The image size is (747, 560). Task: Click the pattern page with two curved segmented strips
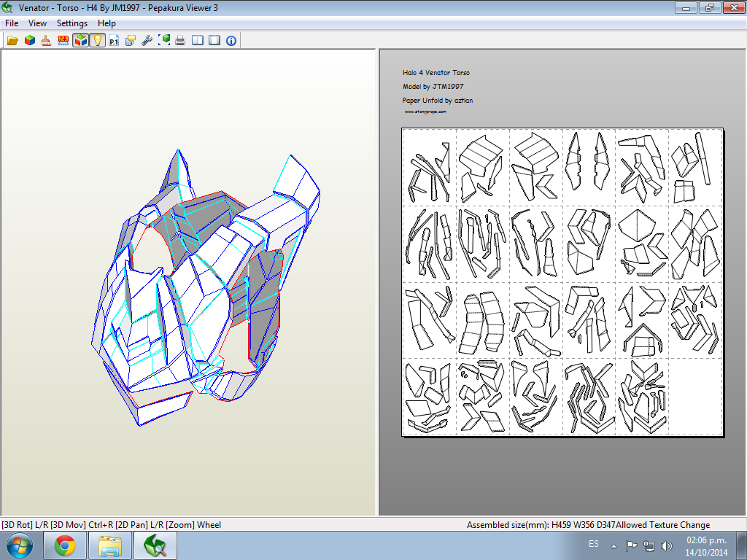[x=482, y=320]
